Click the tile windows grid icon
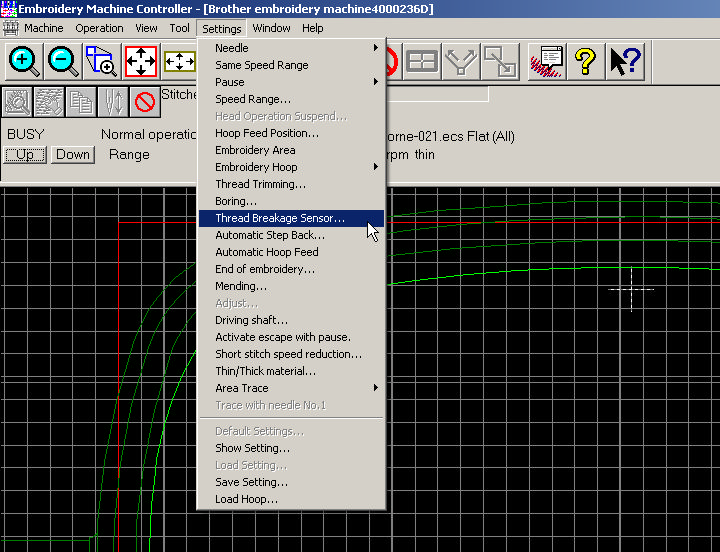The height and width of the screenshot is (552, 720). tap(422, 62)
